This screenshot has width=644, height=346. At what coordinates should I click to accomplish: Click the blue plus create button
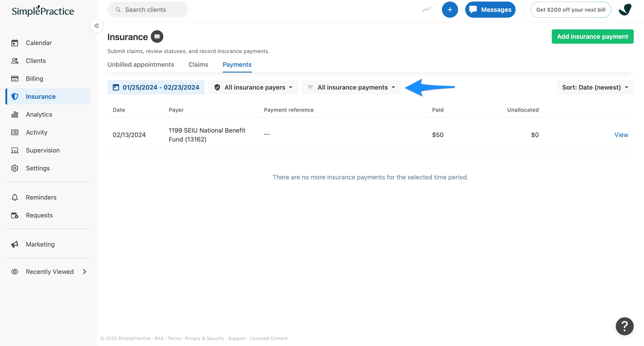pos(450,10)
